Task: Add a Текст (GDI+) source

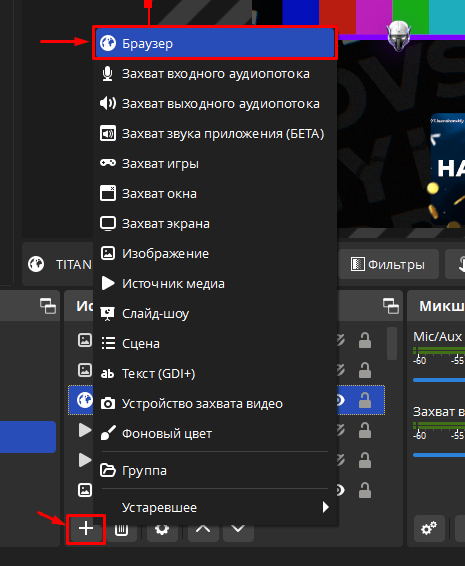Action: click(x=215, y=373)
